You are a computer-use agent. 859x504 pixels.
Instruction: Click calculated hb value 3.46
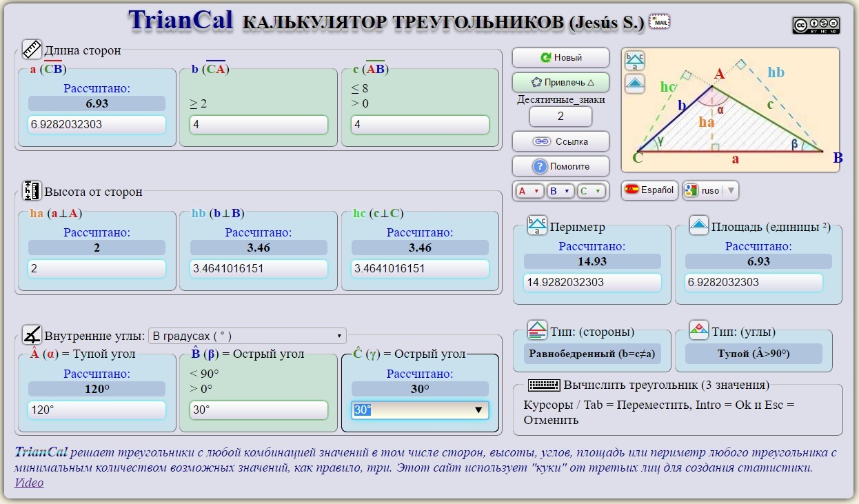pyautogui.click(x=259, y=248)
